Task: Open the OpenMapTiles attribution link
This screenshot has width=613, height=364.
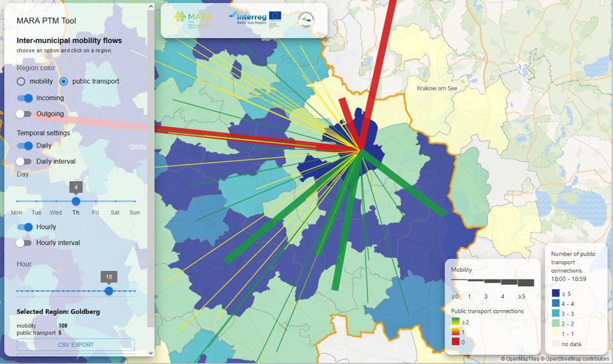Action: 520,359
